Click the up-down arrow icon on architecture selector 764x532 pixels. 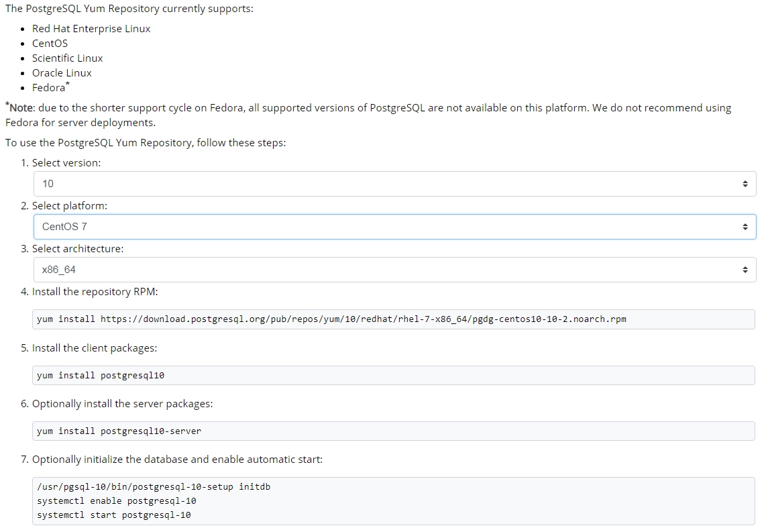(745, 270)
